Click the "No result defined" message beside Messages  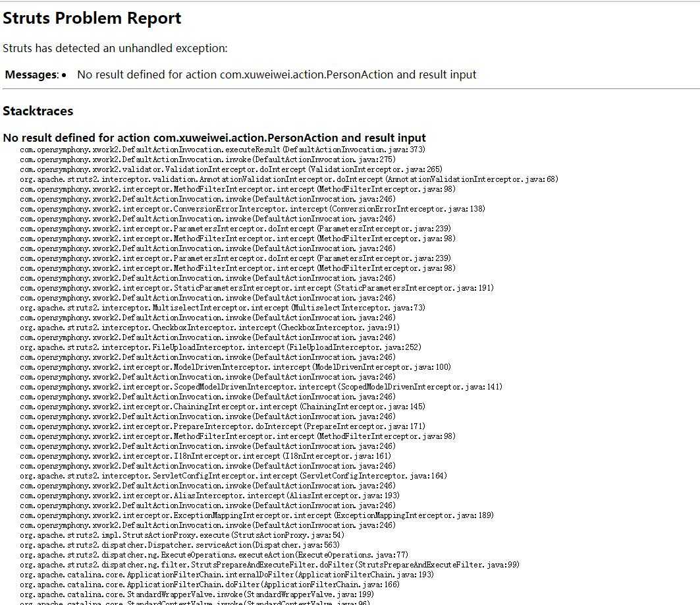[x=277, y=74]
